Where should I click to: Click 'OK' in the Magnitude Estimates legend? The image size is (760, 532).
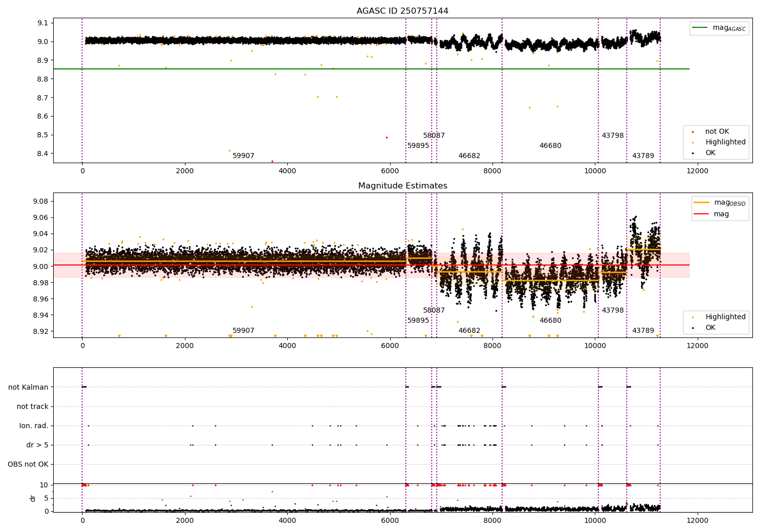pos(710,328)
